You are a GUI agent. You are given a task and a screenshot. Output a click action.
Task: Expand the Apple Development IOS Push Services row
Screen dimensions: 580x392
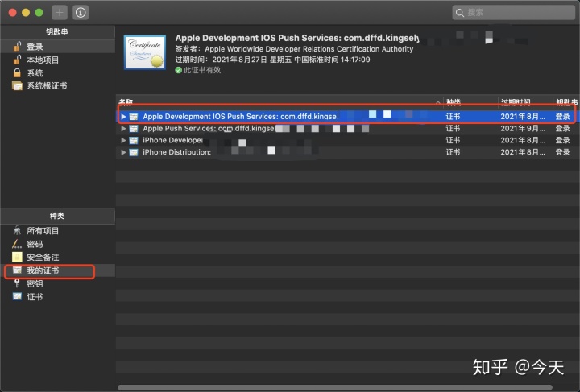[123, 117]
